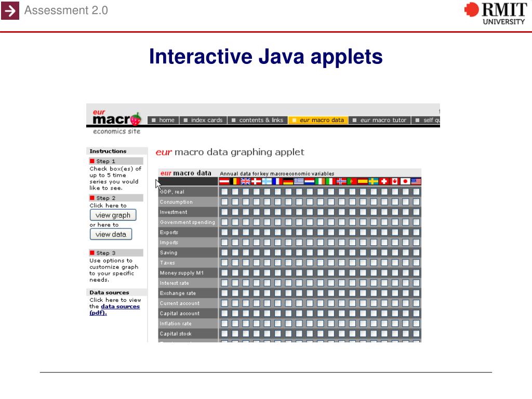Select the Portugal flag icon

352,181
